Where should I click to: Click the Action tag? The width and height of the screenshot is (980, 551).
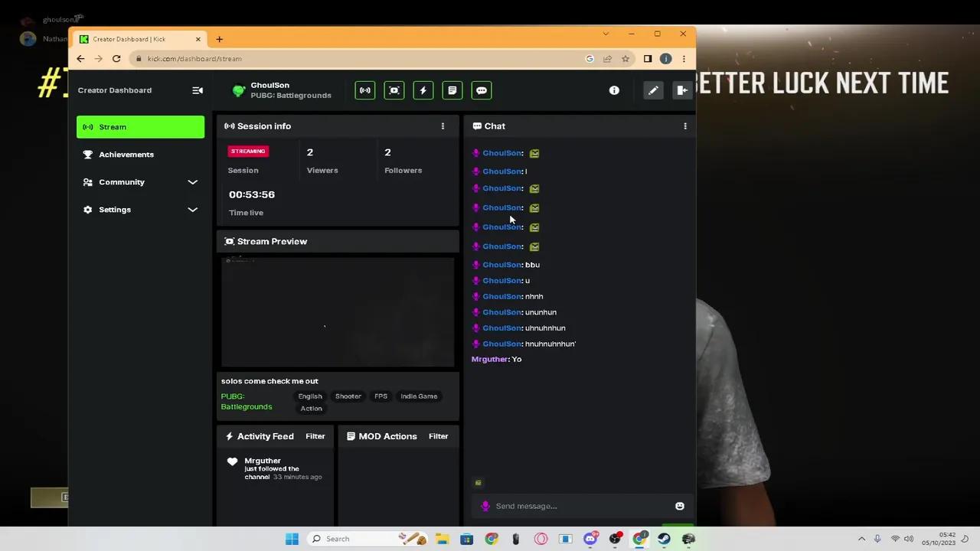311,409
